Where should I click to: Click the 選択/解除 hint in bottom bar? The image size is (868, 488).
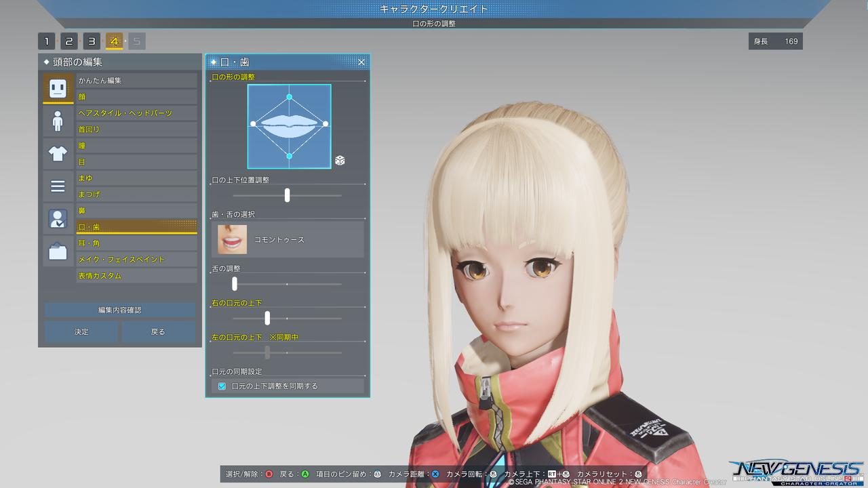250,474
